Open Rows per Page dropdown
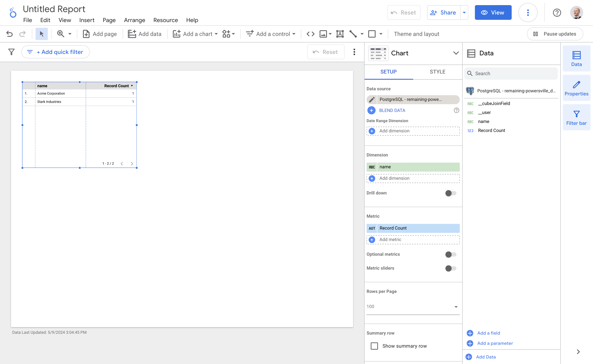Screen dimensions: 593x364 (413, 306)
